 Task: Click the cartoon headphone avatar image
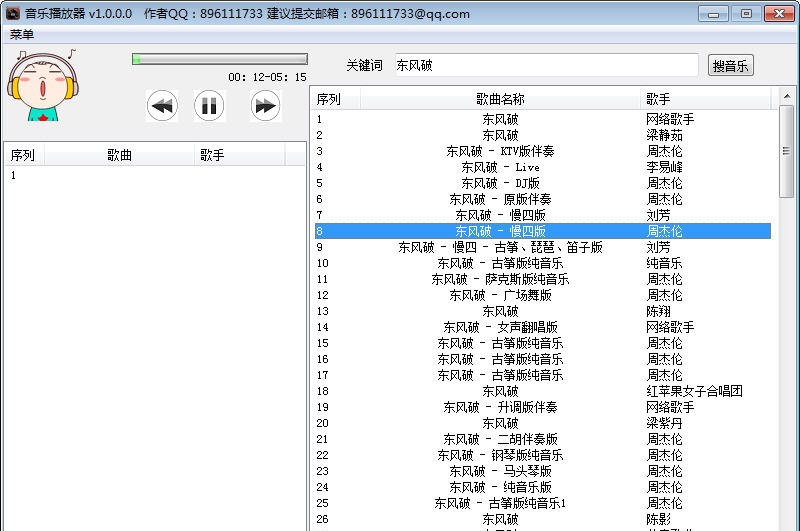point(42,85)
